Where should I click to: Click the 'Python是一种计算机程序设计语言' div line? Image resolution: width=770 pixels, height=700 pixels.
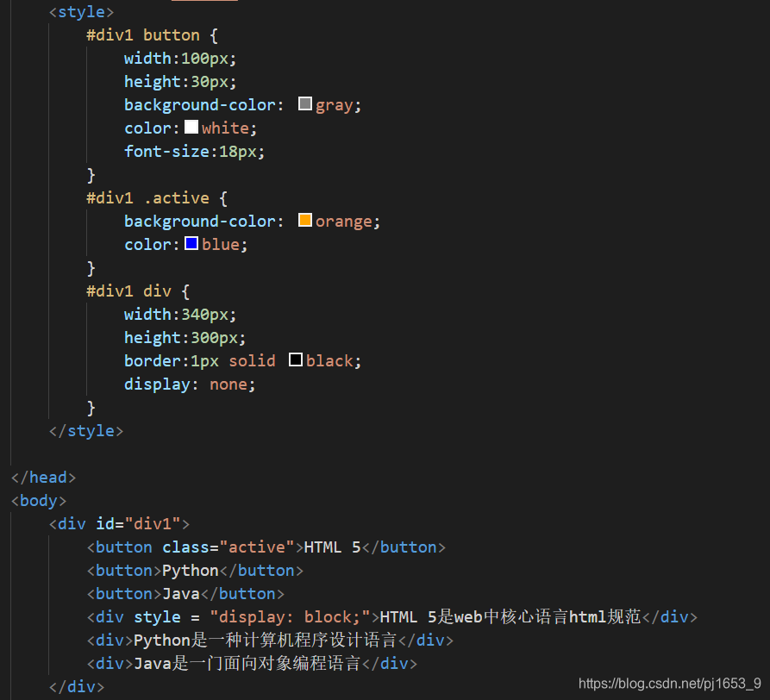pyautogui.click(x=270, y=641)
